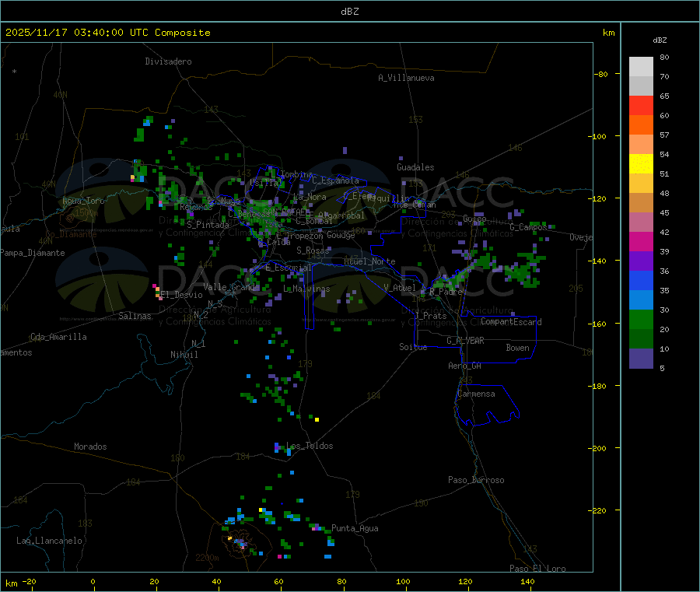Click the Valle_Grande place label
The width and height of the screenshot is (700, 592).
pyautogui.click(x=231, y=286)
